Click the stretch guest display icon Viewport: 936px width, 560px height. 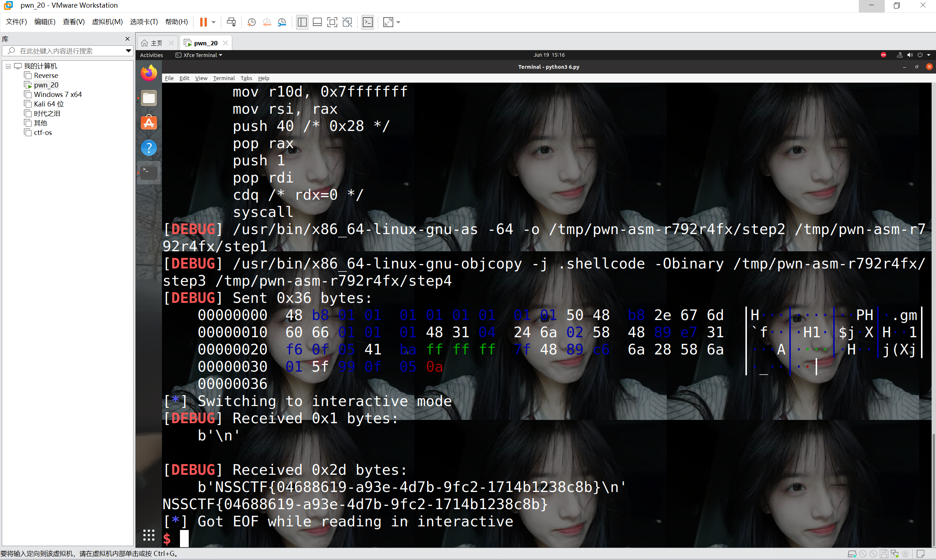[388, 22]
